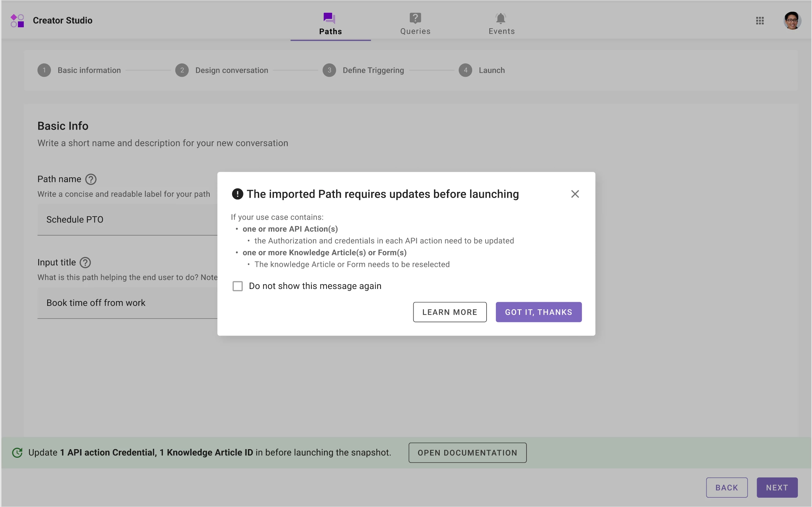This screenshot has height=507, width=812.
Task: Click the Schedule PTO path name field
Action: pos(127,220)
